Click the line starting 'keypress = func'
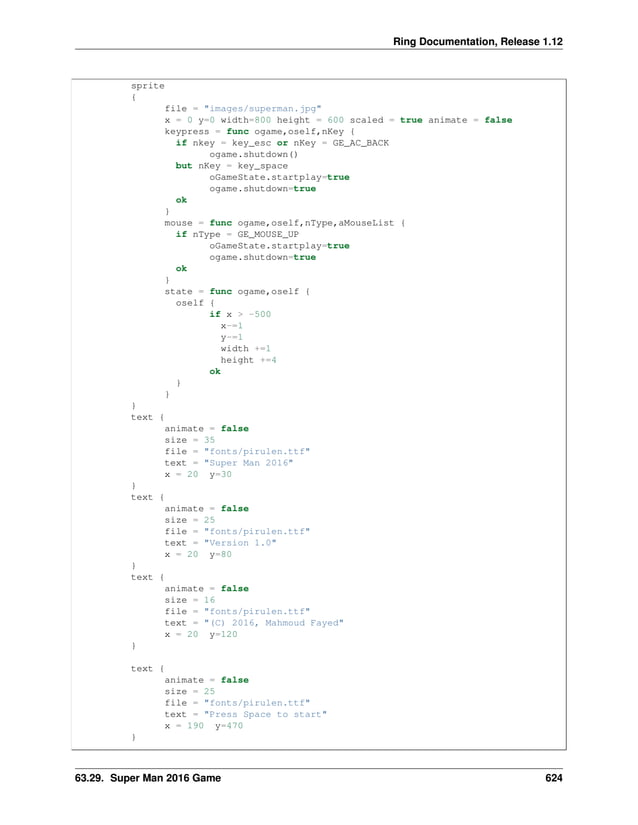The height and width of the screenshot is (825, 638). pyautogui.click(x=260, y=132)
